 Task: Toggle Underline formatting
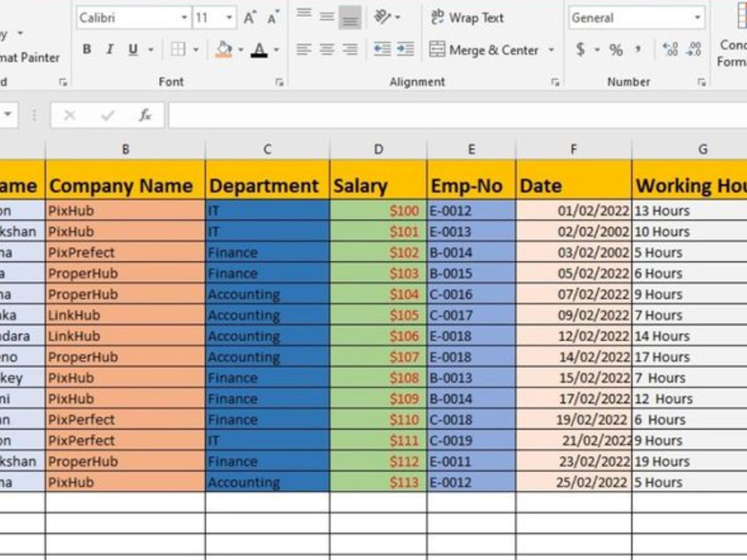[133, 49]
